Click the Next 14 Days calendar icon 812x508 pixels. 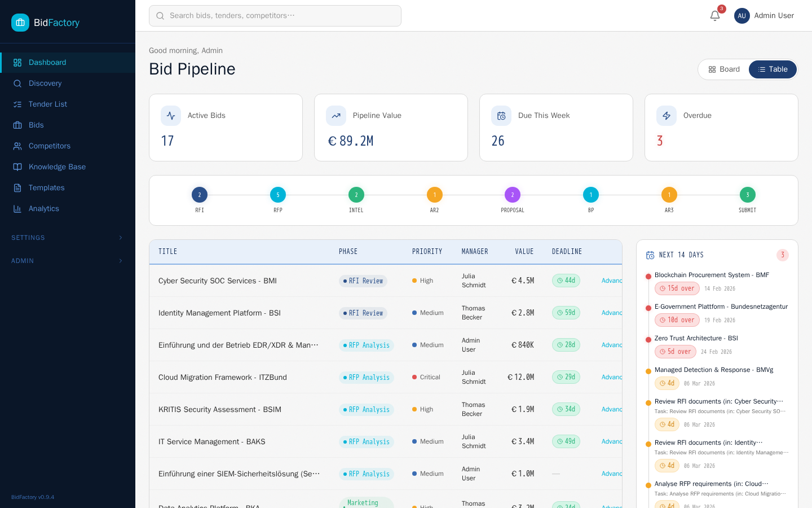tap(650, 255)
